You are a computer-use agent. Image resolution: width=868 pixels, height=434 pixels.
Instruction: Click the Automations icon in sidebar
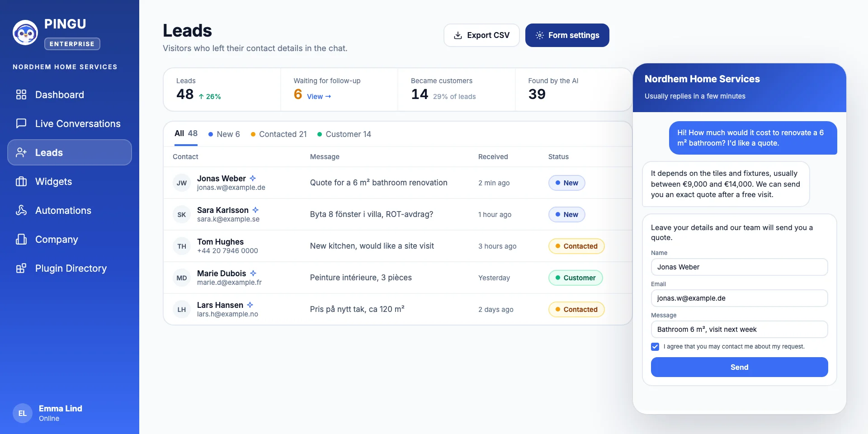21,210
